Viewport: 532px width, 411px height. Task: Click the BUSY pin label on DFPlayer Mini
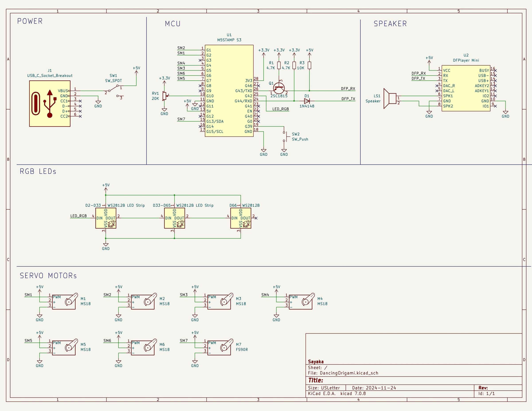(x=484, y=70)
